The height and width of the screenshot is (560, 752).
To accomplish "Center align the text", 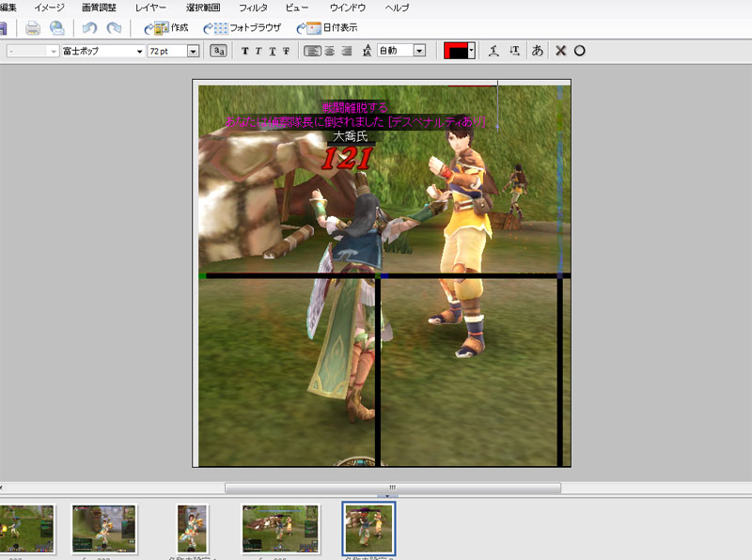I will (x=330, y=51).
